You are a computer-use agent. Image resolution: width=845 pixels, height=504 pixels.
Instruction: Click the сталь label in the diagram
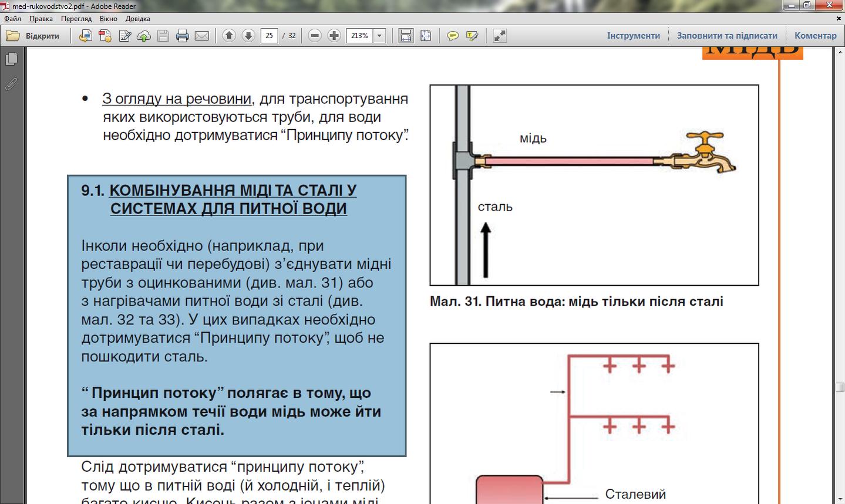495,207
